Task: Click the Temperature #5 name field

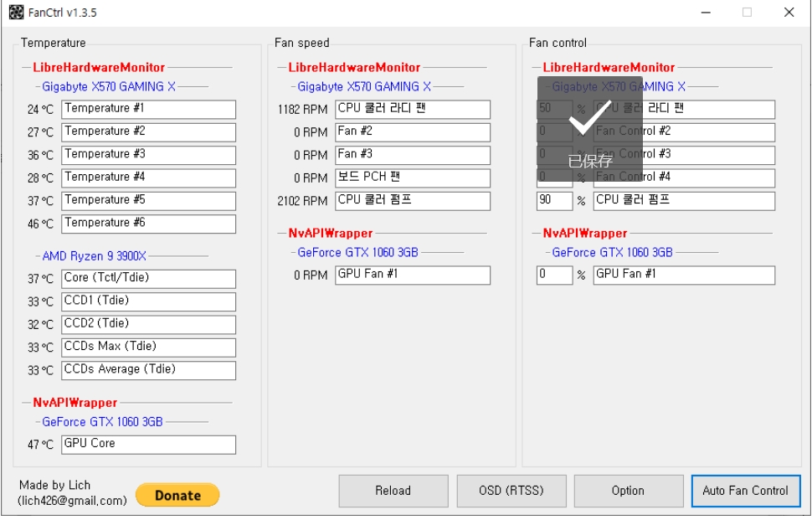Action: tap(149, 200)
